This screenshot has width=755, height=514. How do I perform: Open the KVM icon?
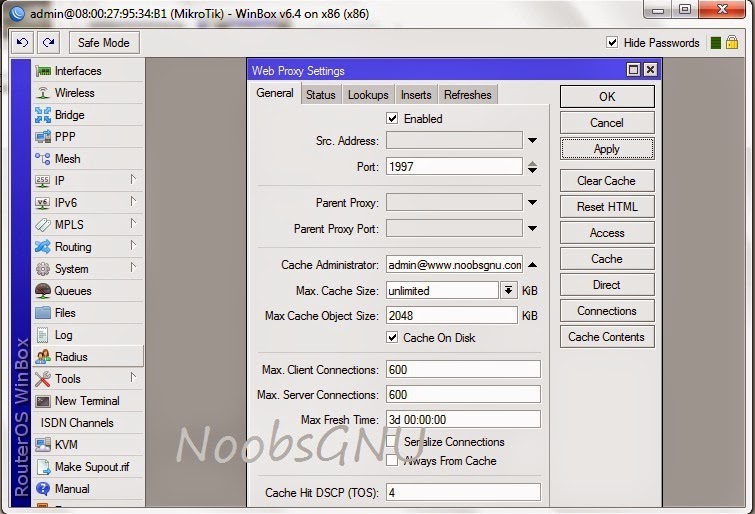pyautogui.click(x=43, y=445)
